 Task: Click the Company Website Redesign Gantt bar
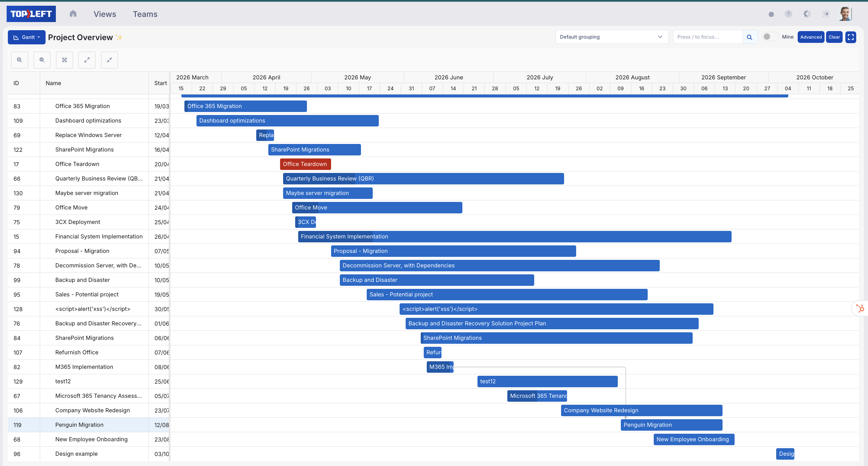coord(642,410)
